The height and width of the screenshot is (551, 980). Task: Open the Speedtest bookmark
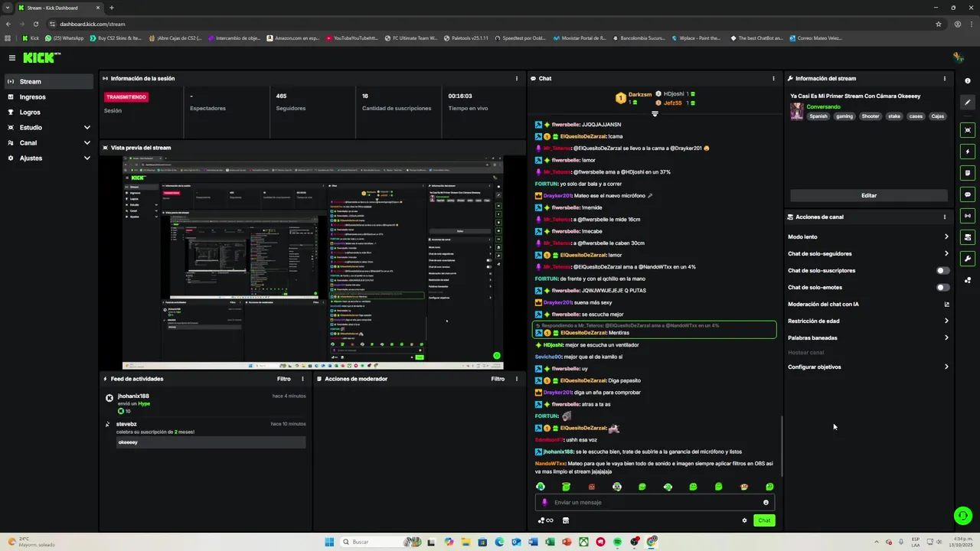coord(520,37)
